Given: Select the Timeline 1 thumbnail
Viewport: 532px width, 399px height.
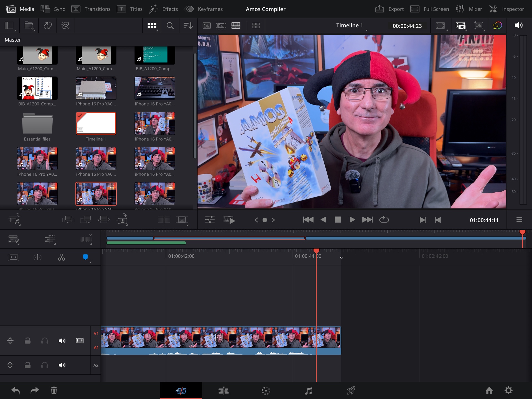Looking at the screenshot, I should tap(96, 124).
